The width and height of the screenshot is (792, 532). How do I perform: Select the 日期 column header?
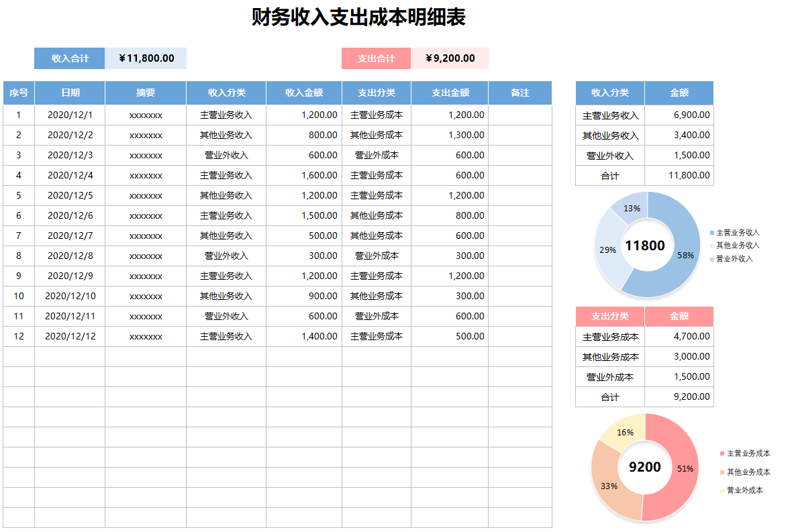point(71,93)
